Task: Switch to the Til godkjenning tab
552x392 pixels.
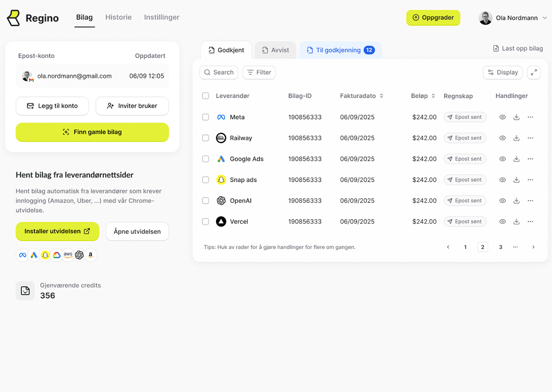Action: (340, 50)
